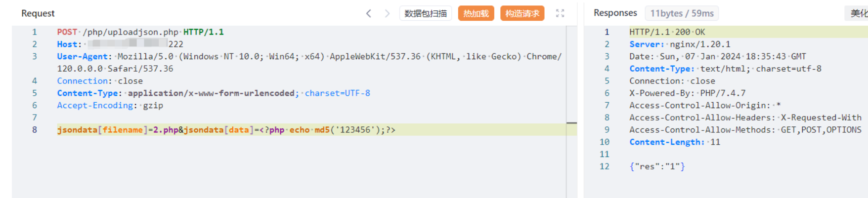Click the Responses panel title
This screenshot has height=198, width=868.
click(615, 13)
